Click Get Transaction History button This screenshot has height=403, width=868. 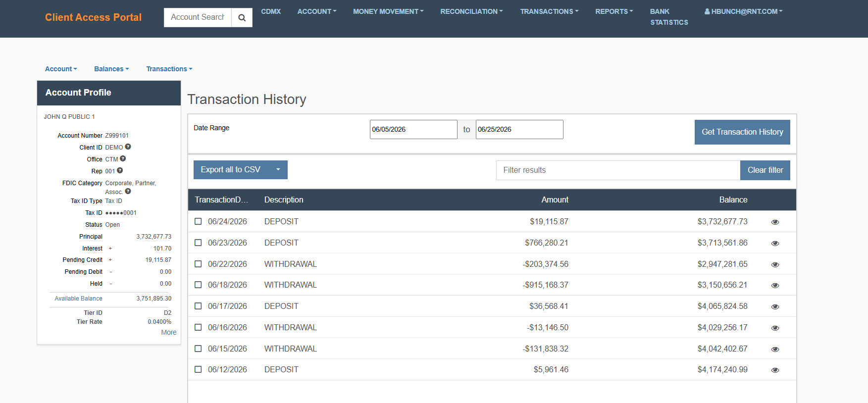click(x=742, y=132)
